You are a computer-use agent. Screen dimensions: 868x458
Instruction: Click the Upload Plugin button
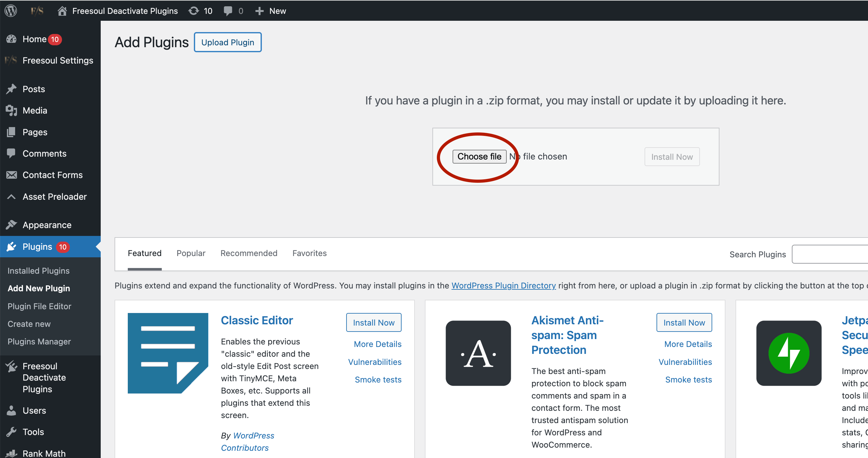[228, 42]
